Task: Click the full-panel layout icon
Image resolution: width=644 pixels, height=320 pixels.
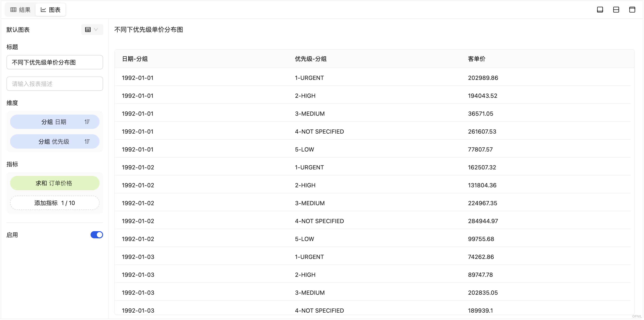Action: (x=632, y=10)
